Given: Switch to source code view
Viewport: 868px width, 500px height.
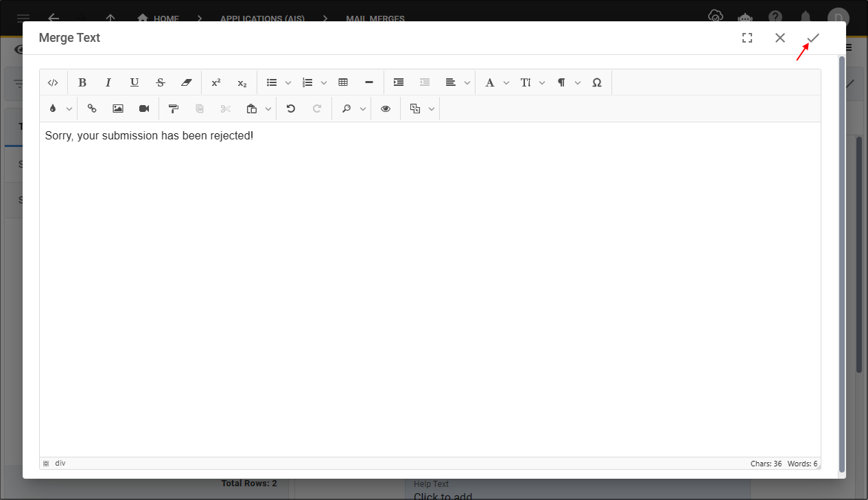Looking at the screenshot, I should pyautogui.click(x=53, y=82).
